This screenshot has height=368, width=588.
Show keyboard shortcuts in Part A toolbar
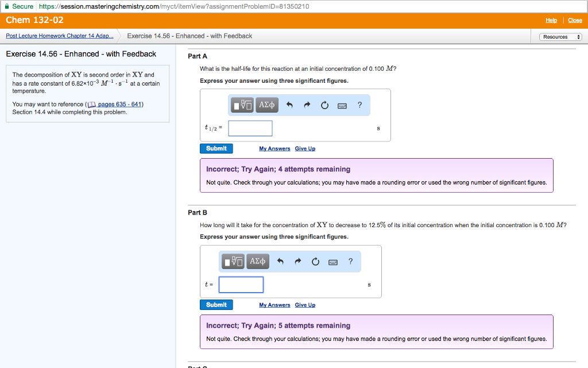tap(342, 105)
